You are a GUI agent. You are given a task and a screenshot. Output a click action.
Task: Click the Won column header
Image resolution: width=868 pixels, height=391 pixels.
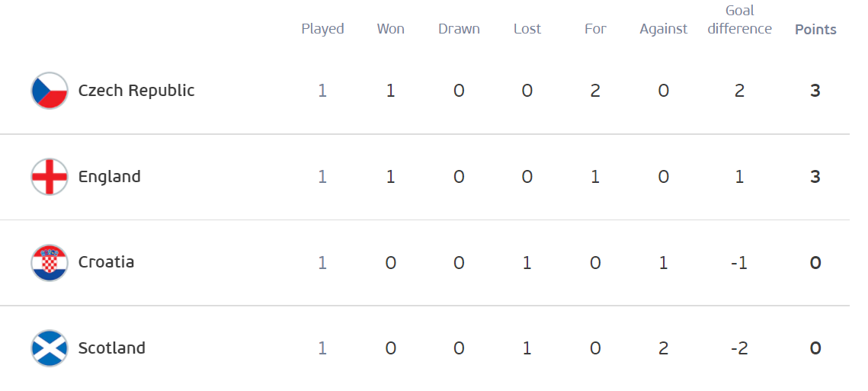click(391, 29)
